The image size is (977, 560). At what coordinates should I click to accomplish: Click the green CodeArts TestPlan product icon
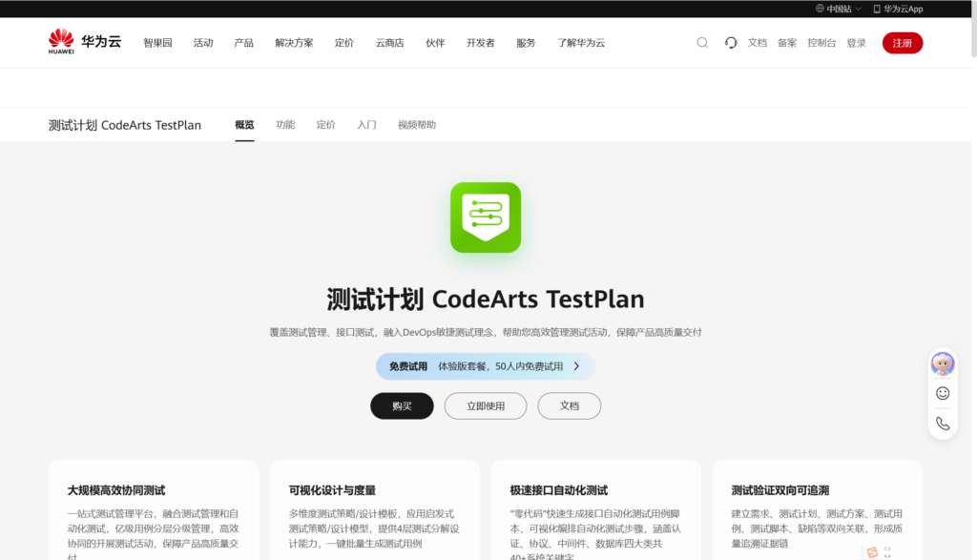click(486, 218)
